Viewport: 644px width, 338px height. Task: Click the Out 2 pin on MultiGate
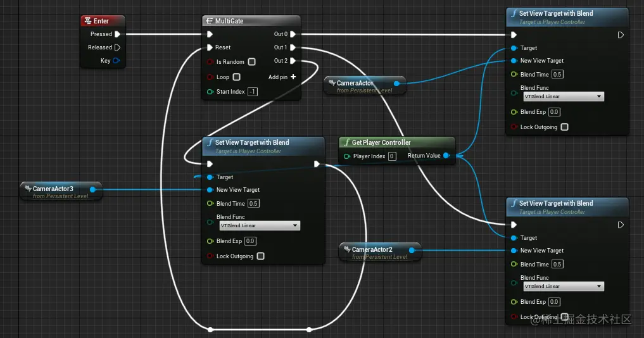(293, 60)
